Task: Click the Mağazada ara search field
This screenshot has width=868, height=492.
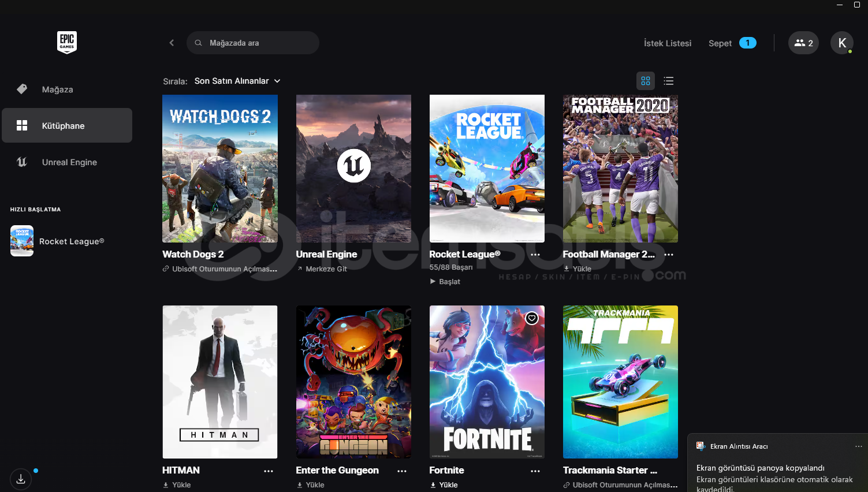Action: click(x=253, y=43)
